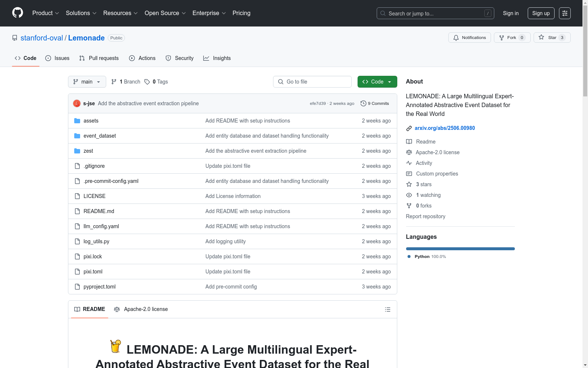Focus the Go to file field
Image resolution: width=588 pixels, height=368 pixels.
tap(312, 82)
